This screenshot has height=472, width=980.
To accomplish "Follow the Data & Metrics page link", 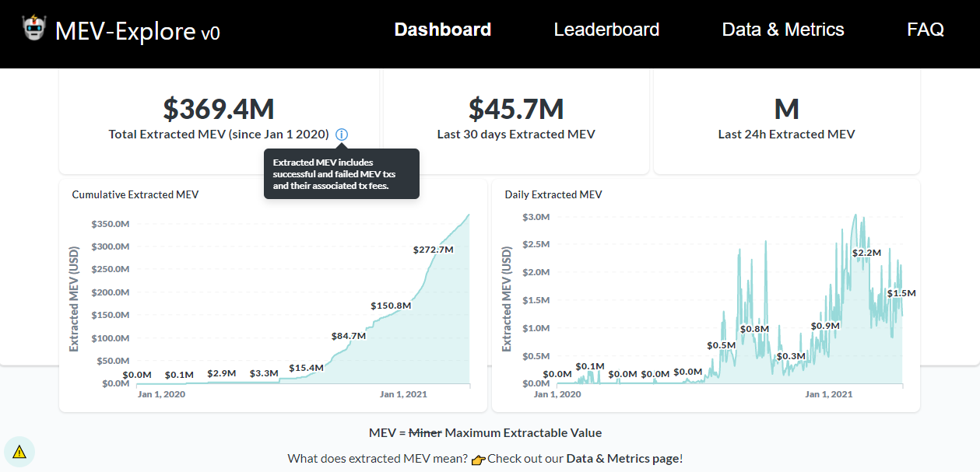I will click(x=623, y=458).
